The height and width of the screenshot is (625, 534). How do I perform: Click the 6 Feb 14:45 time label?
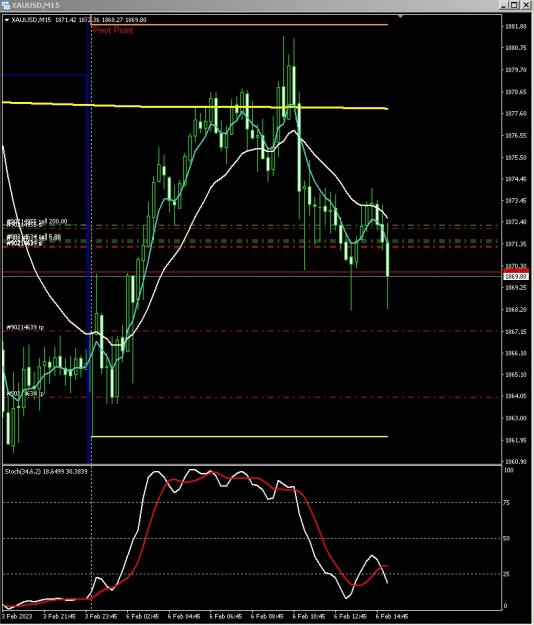pyautogui.click(x=392, y=616)
